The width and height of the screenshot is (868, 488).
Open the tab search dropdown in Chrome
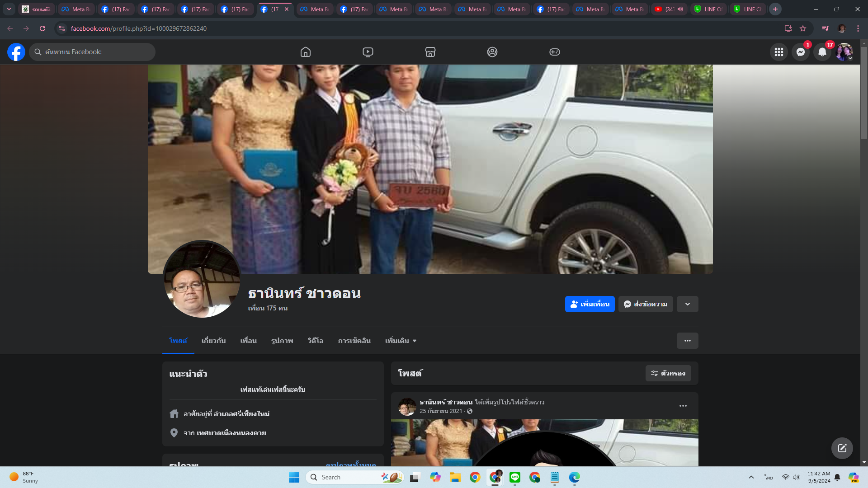pyautogui.click(x=9, y=9)
